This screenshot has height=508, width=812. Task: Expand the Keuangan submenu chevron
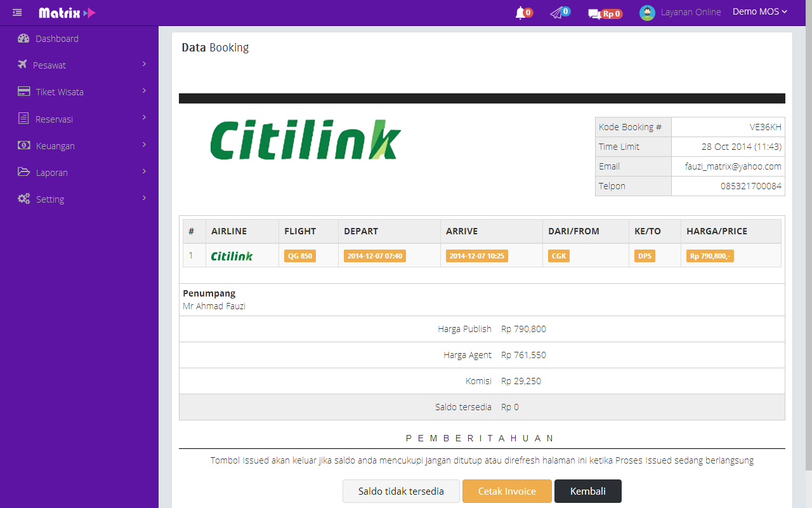click(x=144, y=144)
